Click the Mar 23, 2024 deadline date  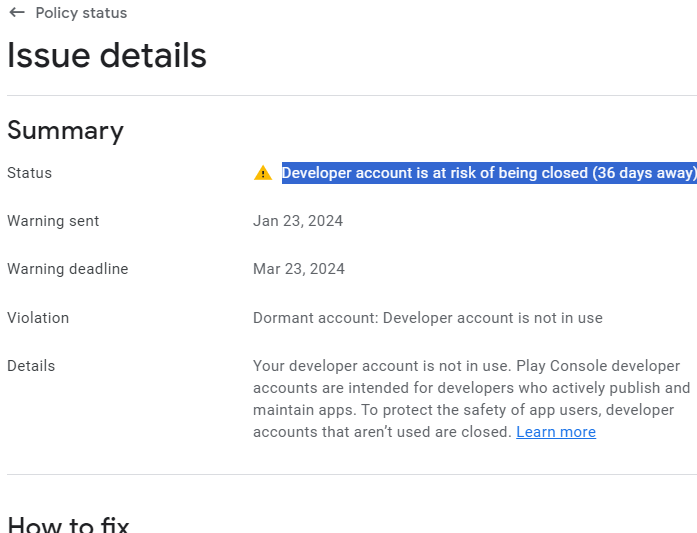click(299, 269)
